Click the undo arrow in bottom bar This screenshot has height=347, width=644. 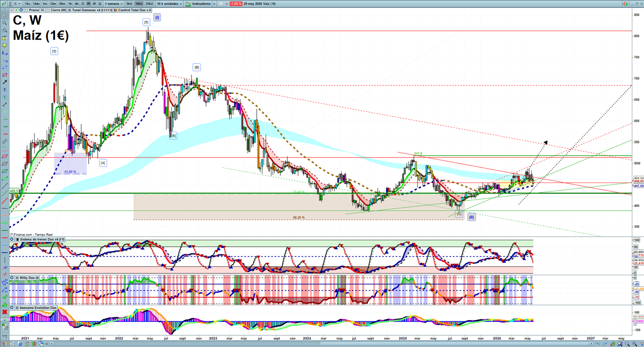[x=598, y=344]
